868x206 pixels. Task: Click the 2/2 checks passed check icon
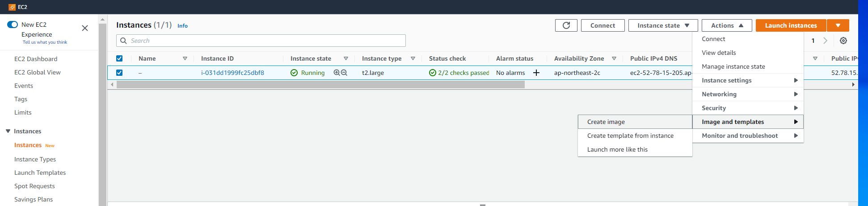[x=433, y=73]
